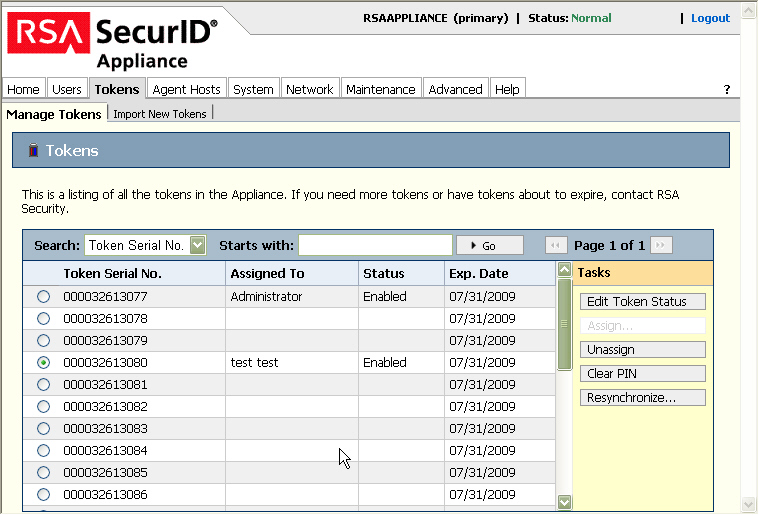Click serial number 000032613086 text
Screen dimensions: 759x515
105,495
